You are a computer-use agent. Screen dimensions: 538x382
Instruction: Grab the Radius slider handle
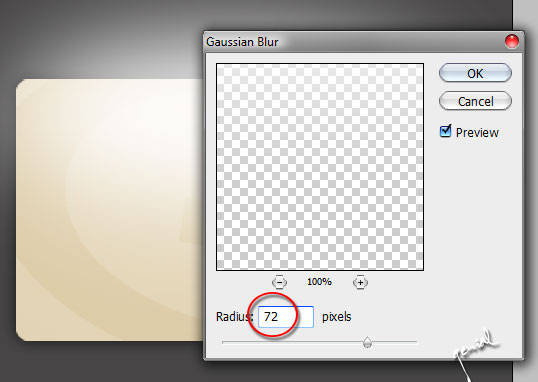click(367, 342)
